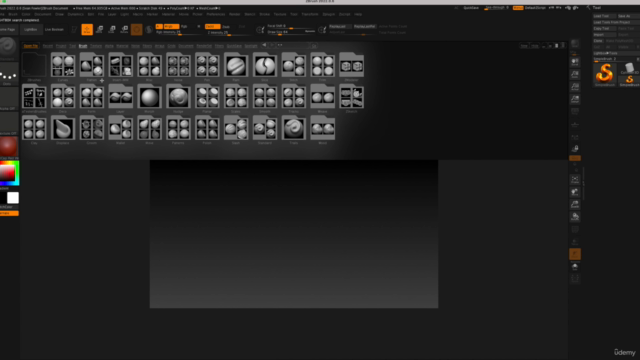Viewport: 640px width, 360px height.
Task: Click the Import button in Tool panel
Action: pos(604,35)
